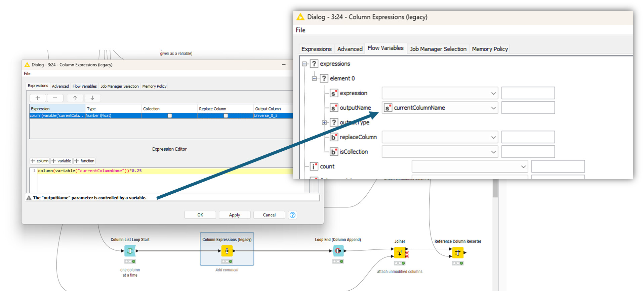This screenshot has width=644, height=291.
Task: Toggle the Replace Column checkbox
Action: pyautogui.click(x=226, y=116)
